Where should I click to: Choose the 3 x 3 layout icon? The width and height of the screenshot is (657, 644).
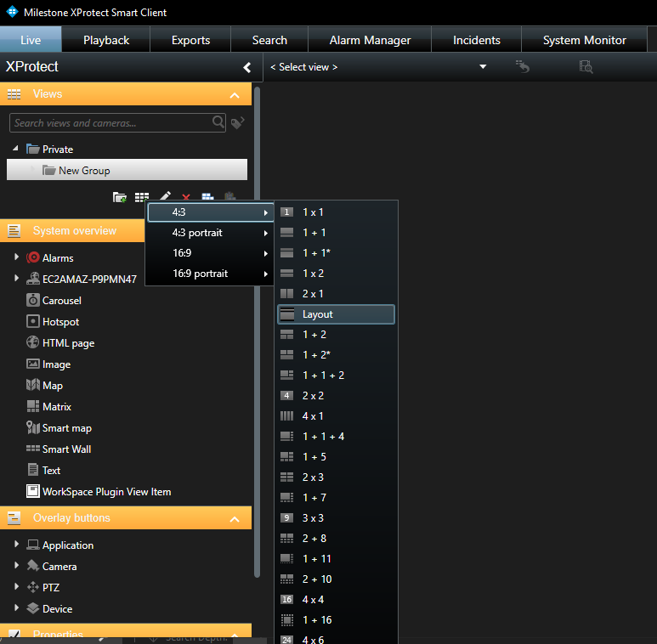pyautogui.click(x=286, y=517)
